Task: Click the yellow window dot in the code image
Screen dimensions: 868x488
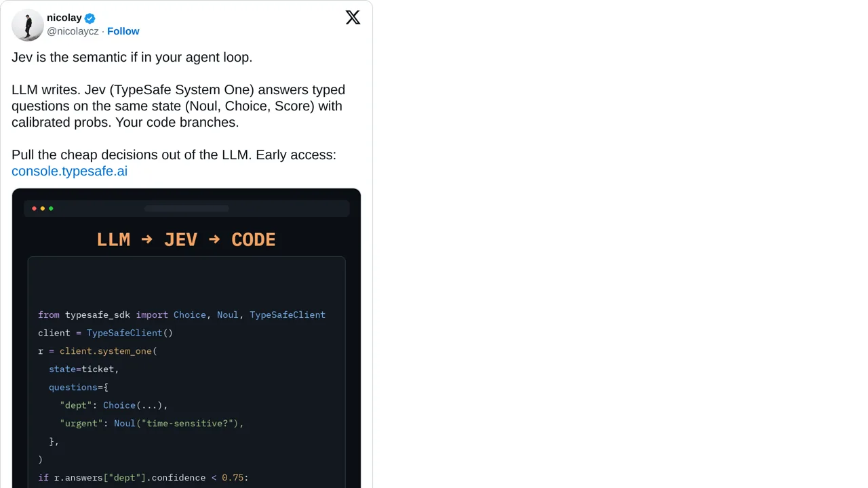Action: [42, 209]
